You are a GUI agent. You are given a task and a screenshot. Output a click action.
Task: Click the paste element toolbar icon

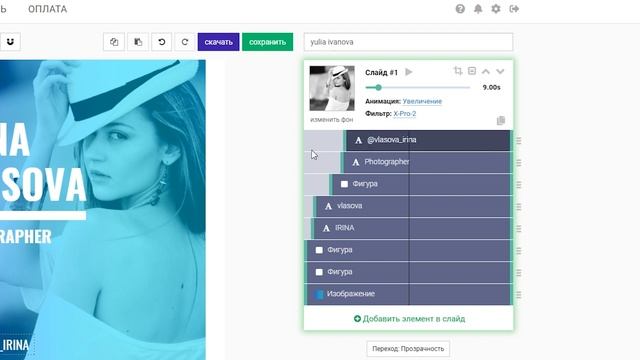(x=138, y=42)
